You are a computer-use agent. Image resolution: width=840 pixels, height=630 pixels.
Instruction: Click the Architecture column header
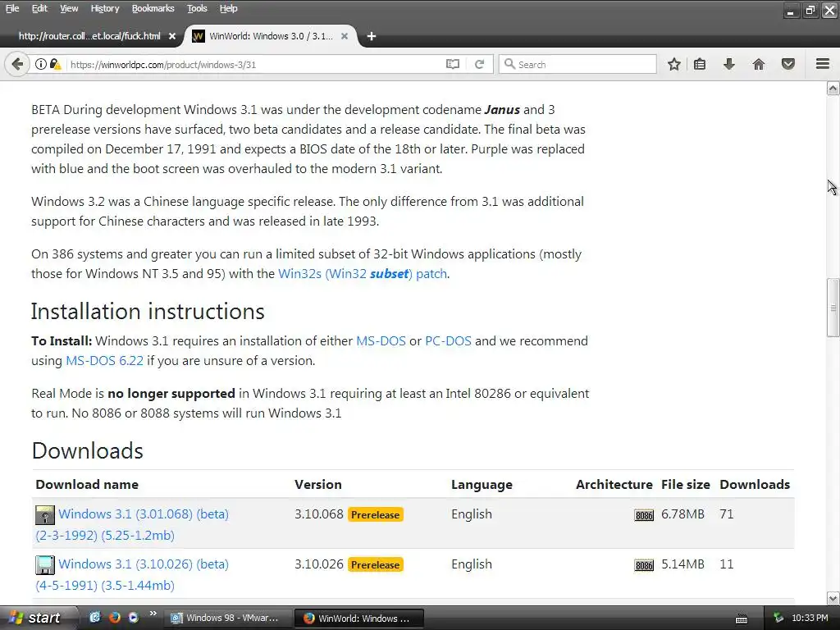tap(614, 485)
